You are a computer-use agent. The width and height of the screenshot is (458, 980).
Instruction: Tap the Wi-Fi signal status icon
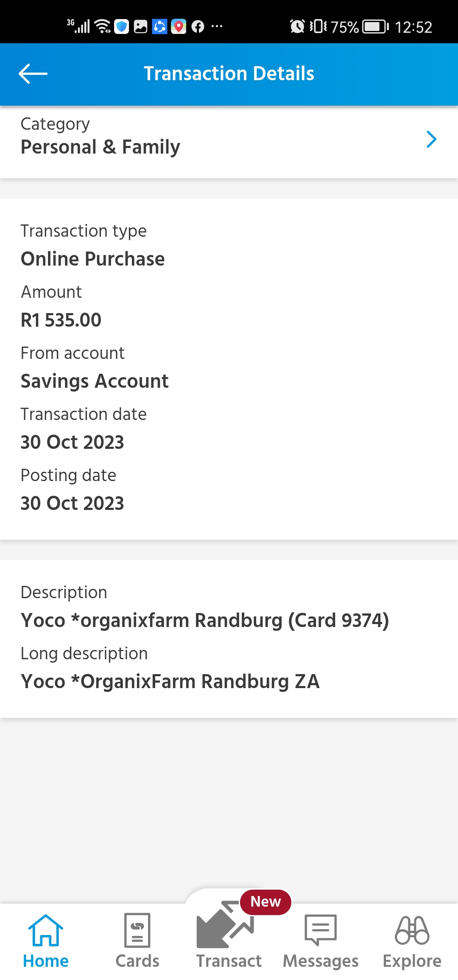click(x=102, y=27)
